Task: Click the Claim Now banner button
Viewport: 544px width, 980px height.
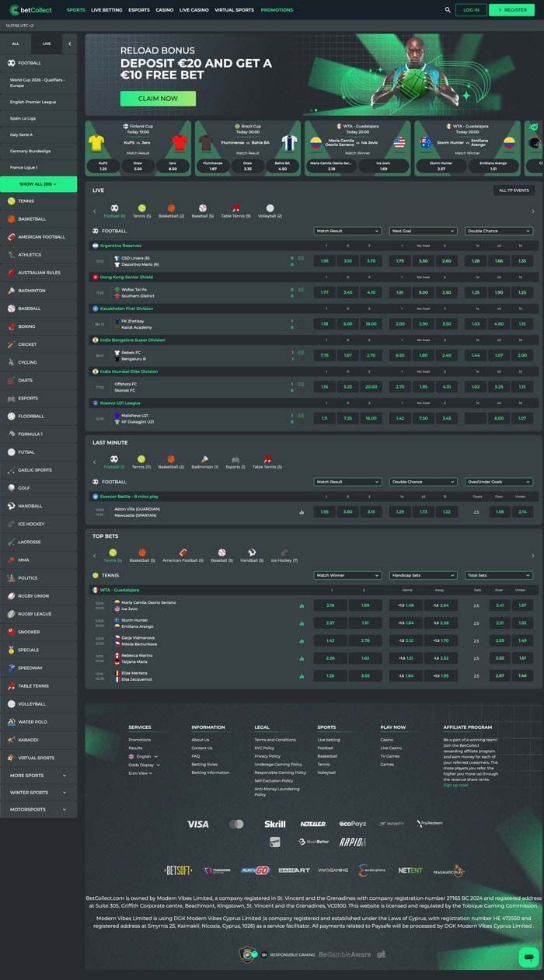Action: (158, 99)
